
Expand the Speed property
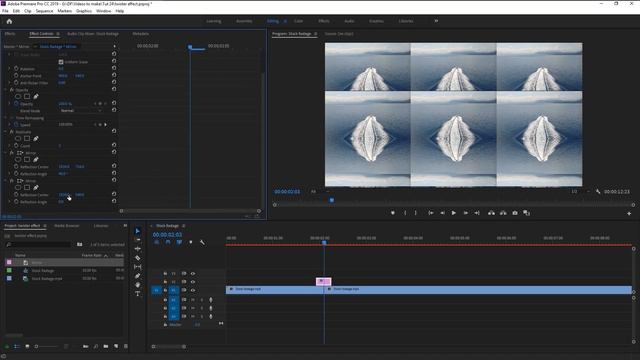click(x=9, y=124)
